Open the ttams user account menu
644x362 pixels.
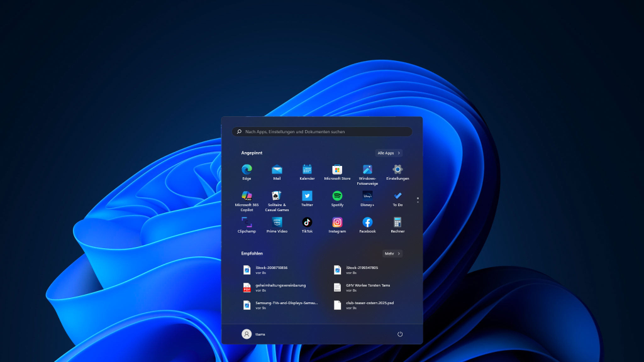point(253,334)
